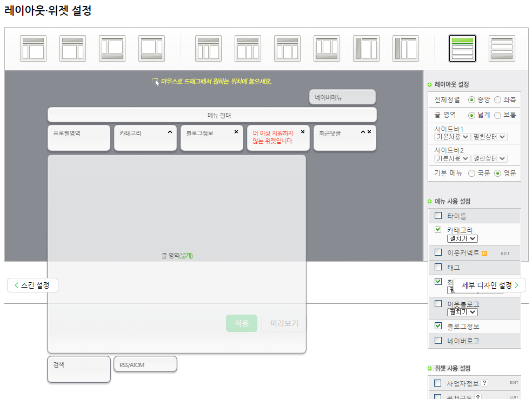Viewport: 532px width, 399px height.
Task: Select the 검색 widget block
Action: tap(79, 369)
